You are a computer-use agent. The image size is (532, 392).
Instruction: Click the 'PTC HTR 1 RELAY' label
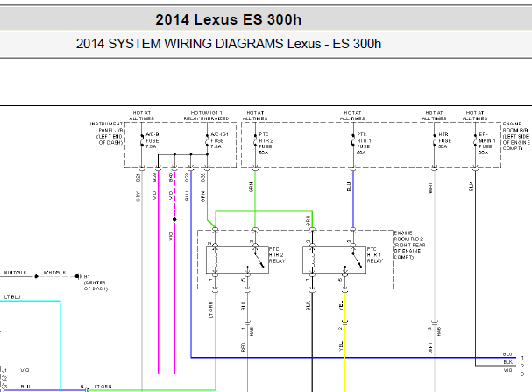pos(375,255)
